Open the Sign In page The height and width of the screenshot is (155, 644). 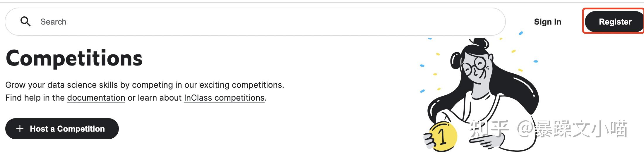(x=547, y=22)
